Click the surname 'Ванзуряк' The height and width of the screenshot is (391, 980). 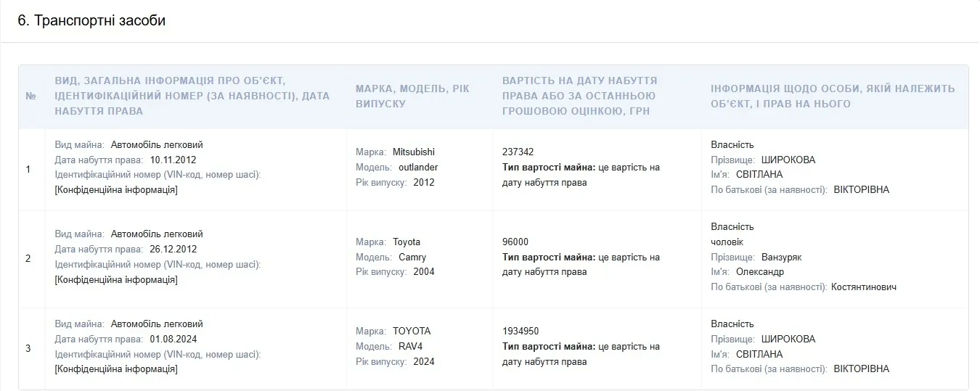782,258
